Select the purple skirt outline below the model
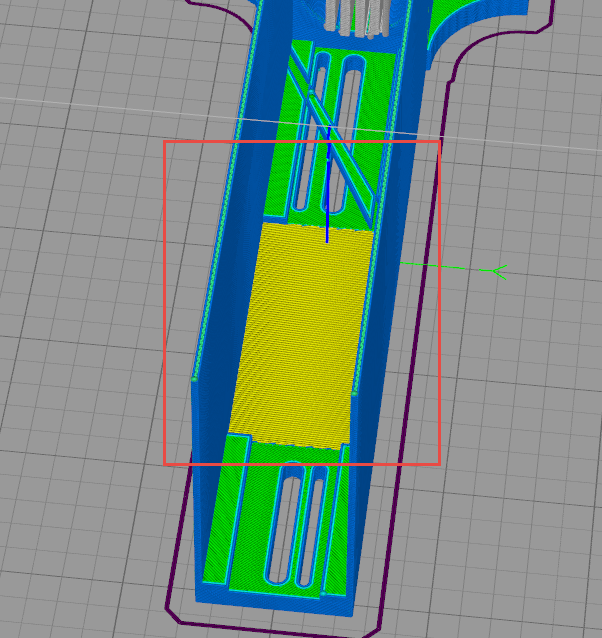Screen dimensions: 602x638 click(277, 629)
